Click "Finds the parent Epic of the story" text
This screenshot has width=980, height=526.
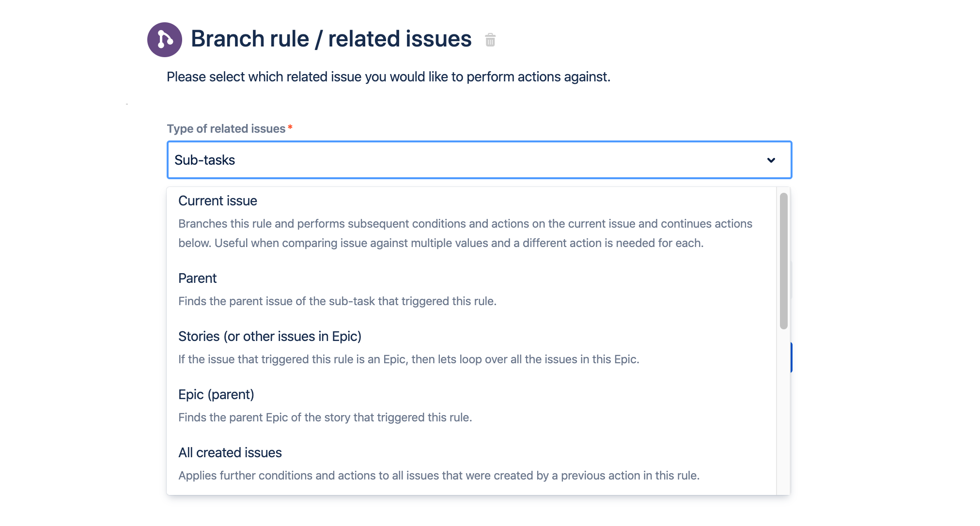(x=325, y=418)
